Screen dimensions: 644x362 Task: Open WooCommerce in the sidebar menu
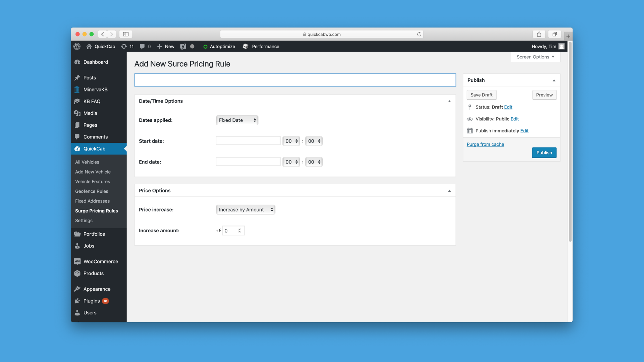[x=101, y=261]
